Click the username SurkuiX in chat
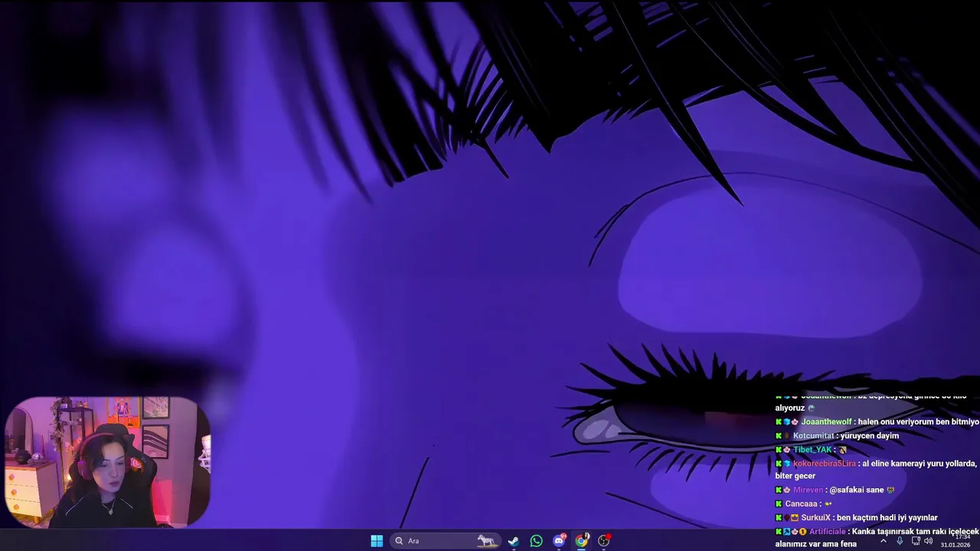Screen dimensions: 980x551 [x=816, y=517]
